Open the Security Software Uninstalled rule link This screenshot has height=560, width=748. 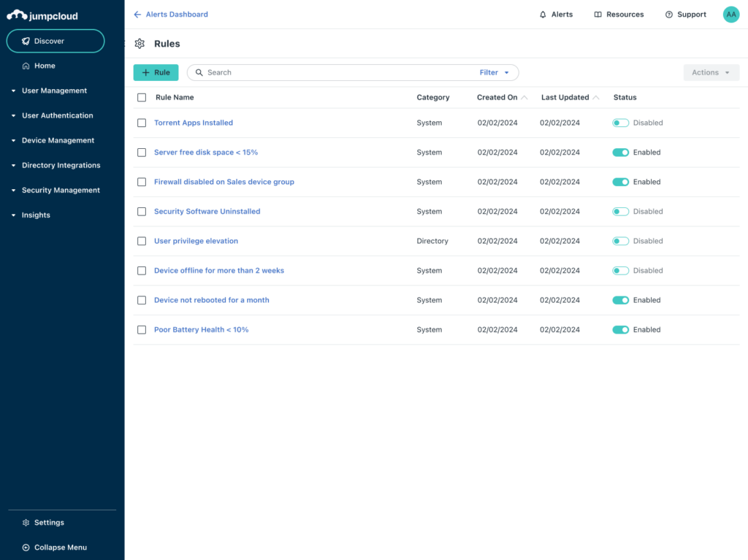[x=207, y=212]
